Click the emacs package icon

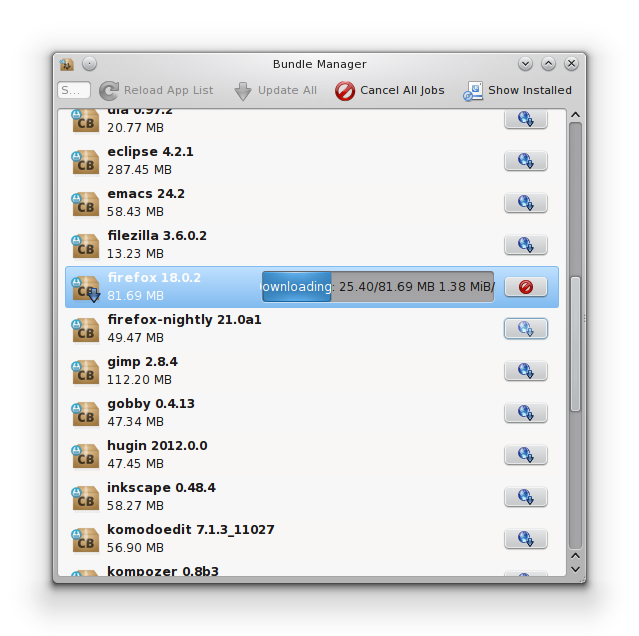pyautogui.click(x=85, y=204)
